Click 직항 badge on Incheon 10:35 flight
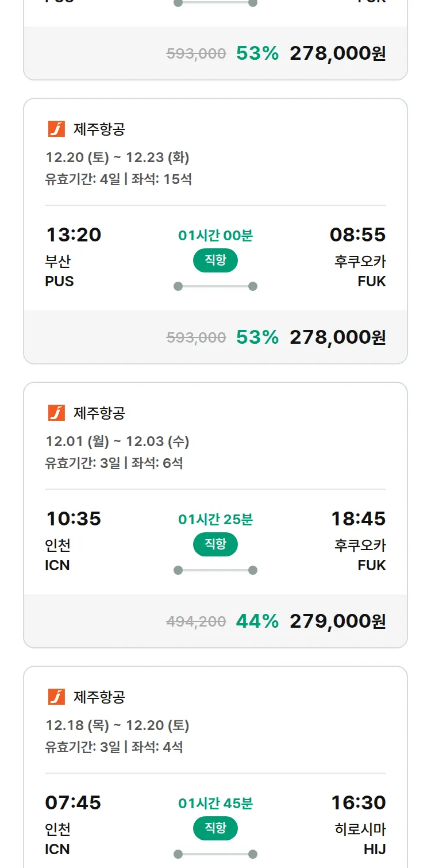 [x=215, y=544]
